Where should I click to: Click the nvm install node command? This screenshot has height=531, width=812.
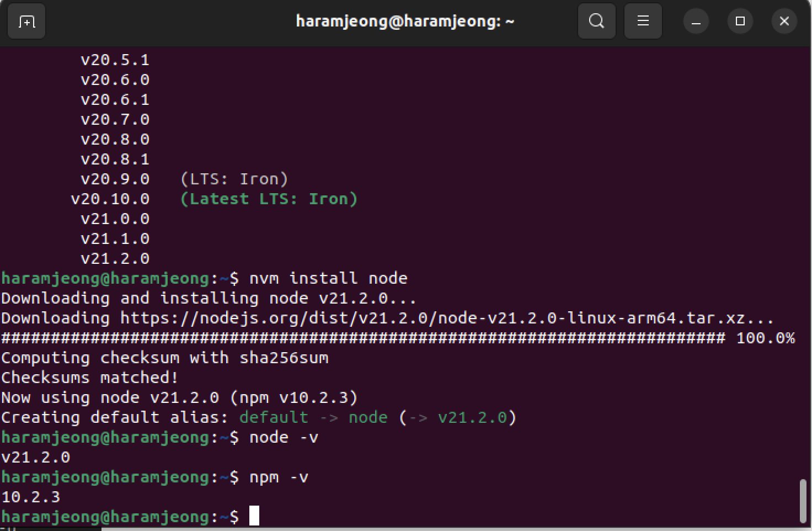point(328,278)
